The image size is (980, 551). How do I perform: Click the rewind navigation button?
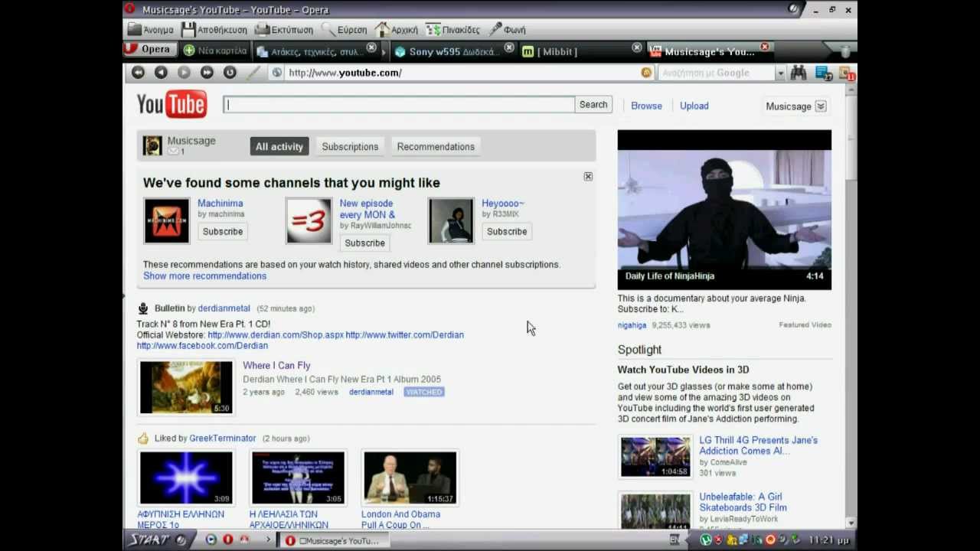(138, 72)
